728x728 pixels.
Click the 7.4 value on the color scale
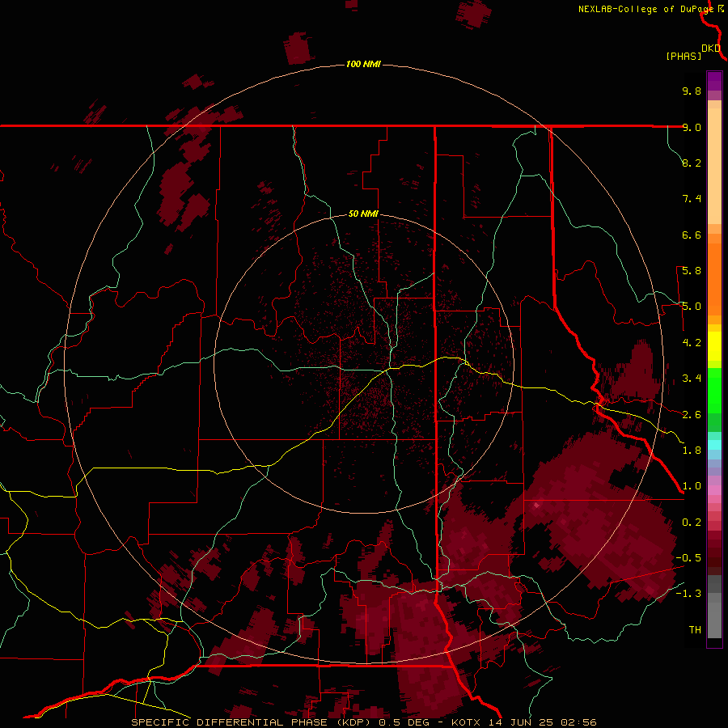(x=692, y=199)
